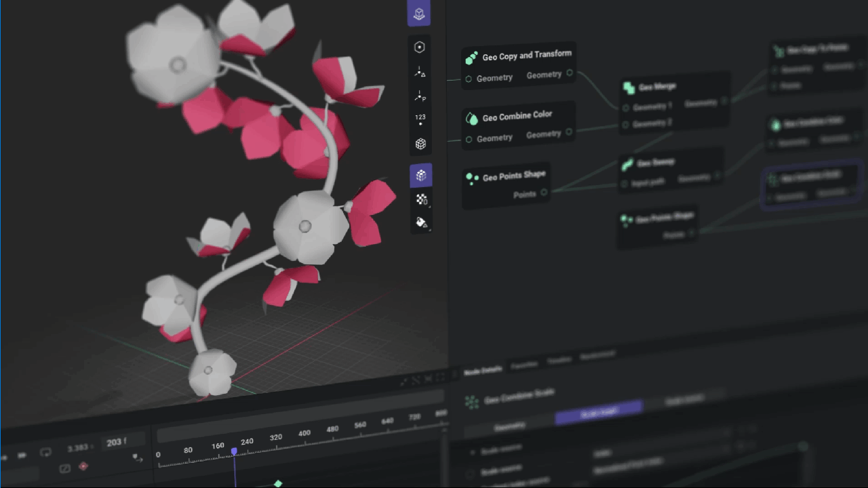Click Geo Combine Color Geometry input socket

click(469, 140)
